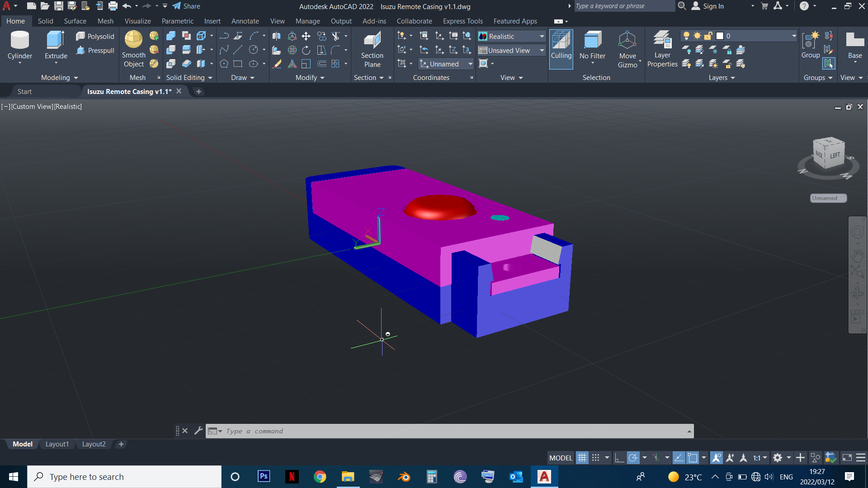Go to the Express Tools tab

tap(463, 21)
